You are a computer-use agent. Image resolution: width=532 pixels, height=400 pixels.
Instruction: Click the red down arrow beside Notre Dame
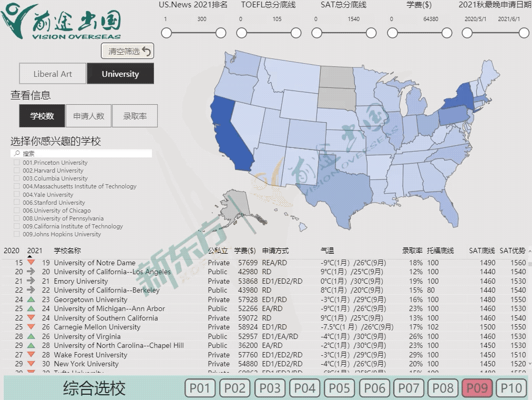pos(31,263)
